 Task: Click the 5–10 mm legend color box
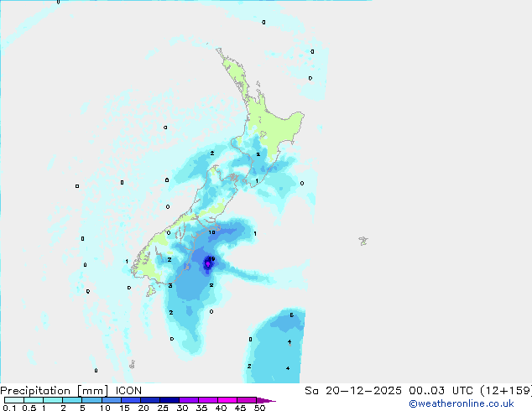pos(91,400)
